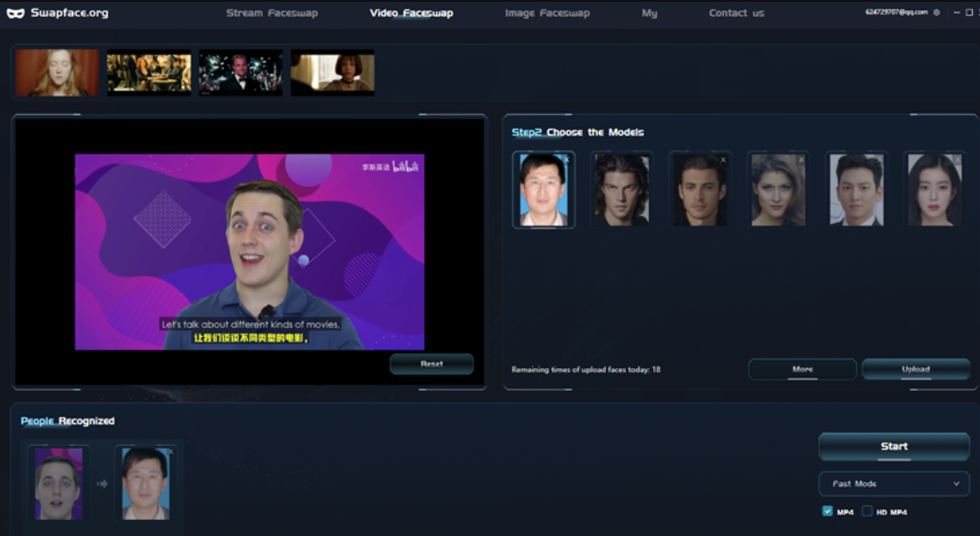Click the Upload faces button
Image resolution: width=980 pixels, height=536 pixels.
(916, 369)
